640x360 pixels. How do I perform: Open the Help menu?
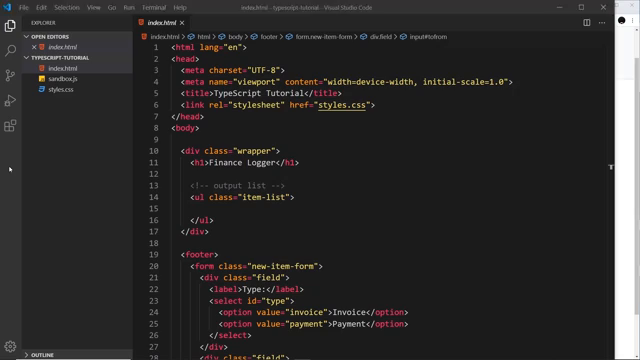coord(180,7)
